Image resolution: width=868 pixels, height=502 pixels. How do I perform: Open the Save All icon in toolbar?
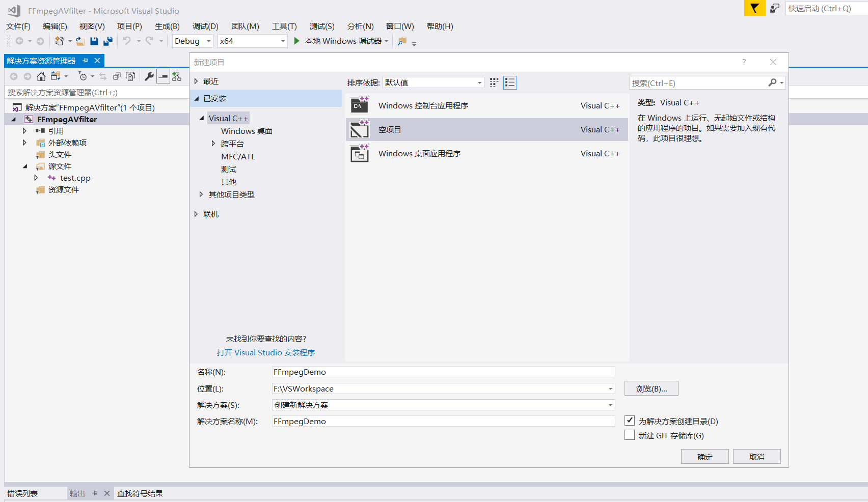[x=107, y=41]
